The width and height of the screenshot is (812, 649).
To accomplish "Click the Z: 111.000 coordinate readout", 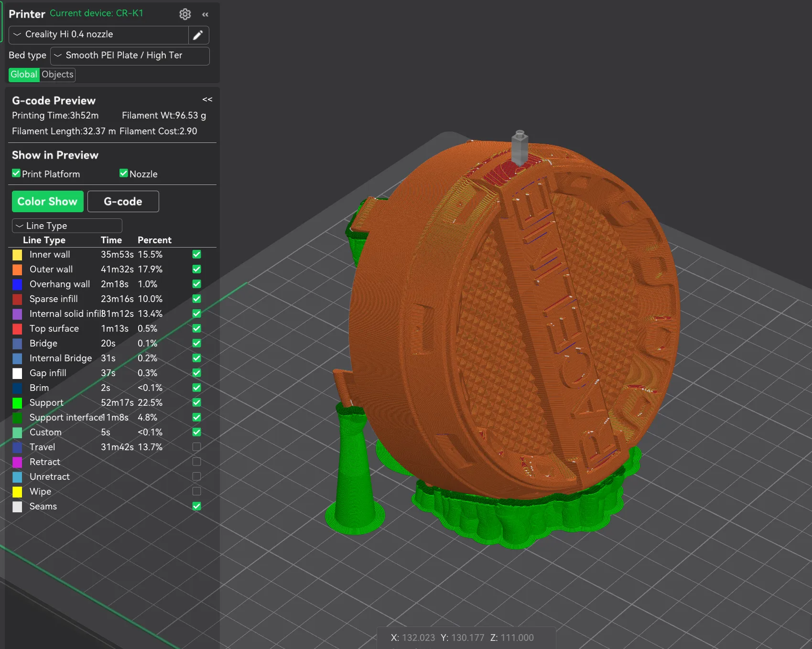I will point(512,638).
